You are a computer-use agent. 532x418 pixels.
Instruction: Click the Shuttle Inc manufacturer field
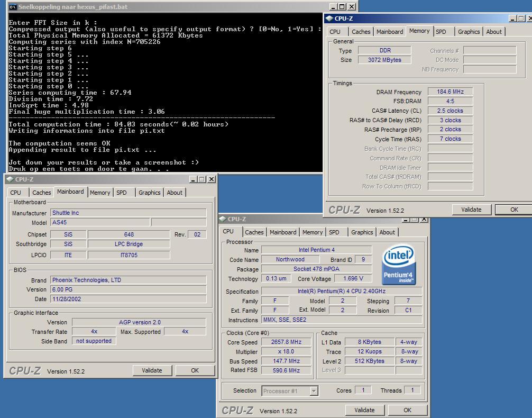pos(129,213)
